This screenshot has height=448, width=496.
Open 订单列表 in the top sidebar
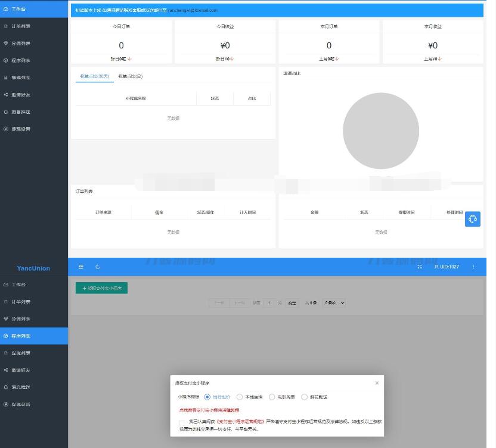tap(21, 26)
